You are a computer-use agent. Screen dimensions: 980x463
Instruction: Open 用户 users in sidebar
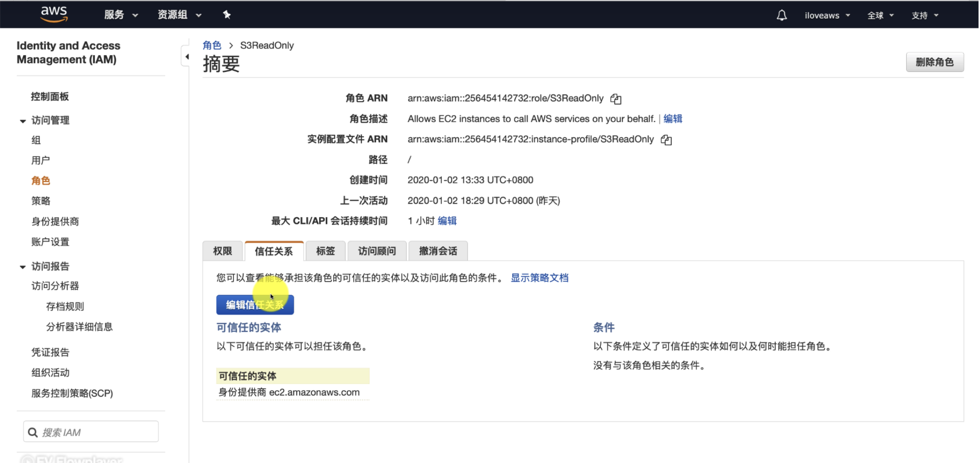[40, 161]
